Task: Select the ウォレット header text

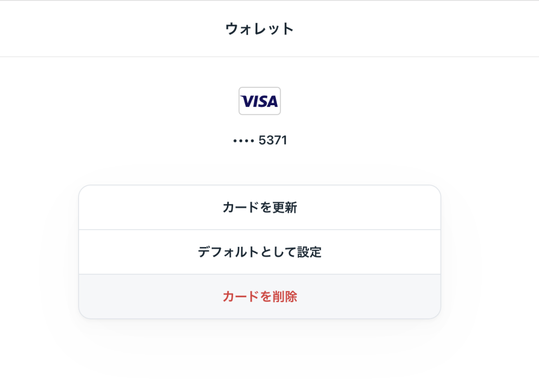Action: pyautogui.click(x=259, y=28)
